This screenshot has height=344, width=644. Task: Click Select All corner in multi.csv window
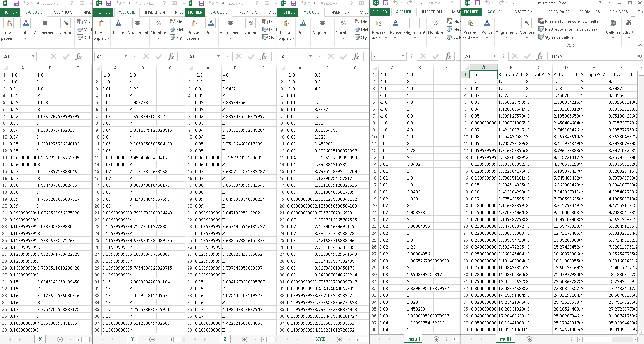466,67
